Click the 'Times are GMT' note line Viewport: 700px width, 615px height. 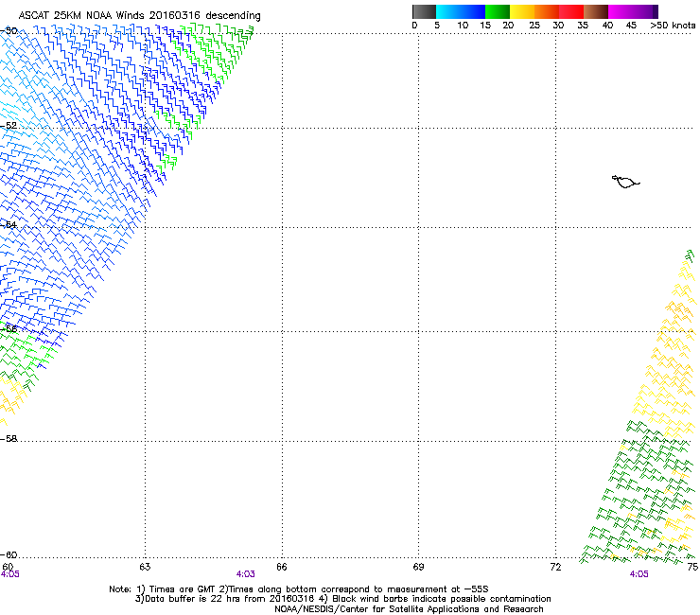(x=299, y=589)
